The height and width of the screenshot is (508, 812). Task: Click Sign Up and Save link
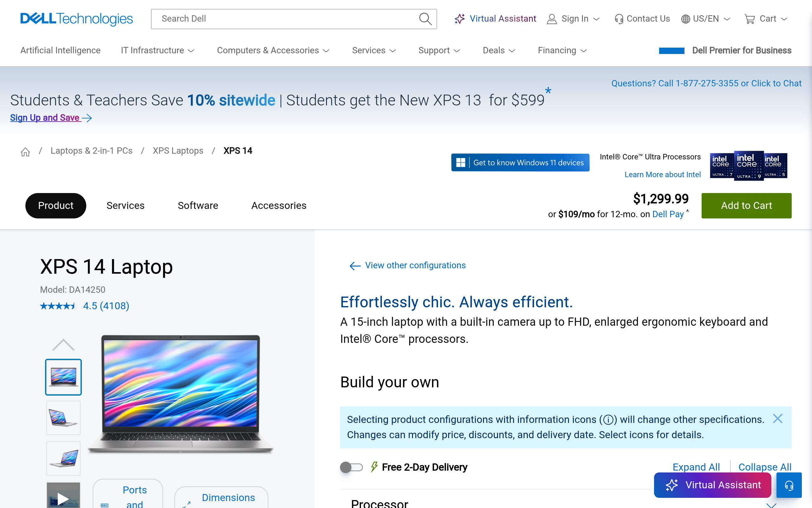coord(45,118)
